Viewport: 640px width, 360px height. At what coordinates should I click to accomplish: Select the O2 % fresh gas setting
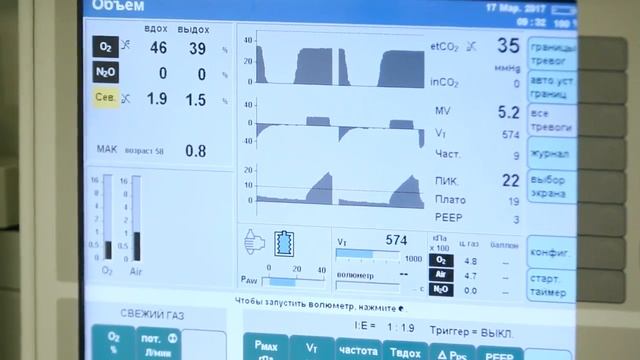(x=113, y=343)
